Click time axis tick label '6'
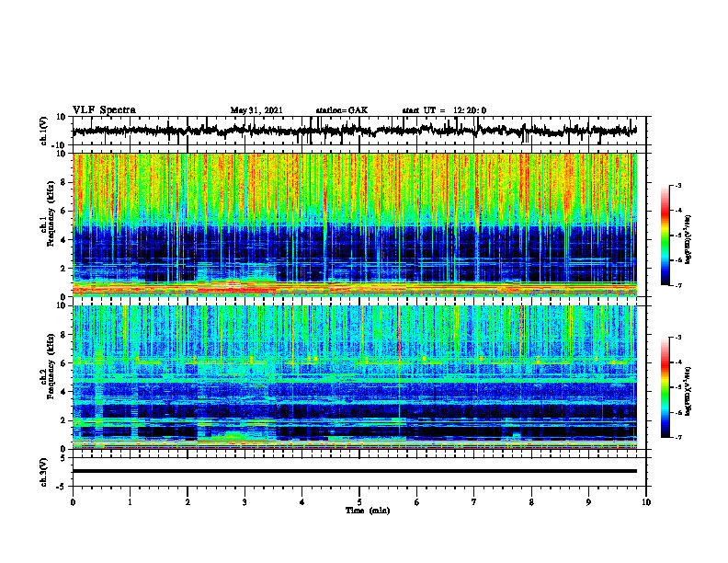 [x=417, y=502]
